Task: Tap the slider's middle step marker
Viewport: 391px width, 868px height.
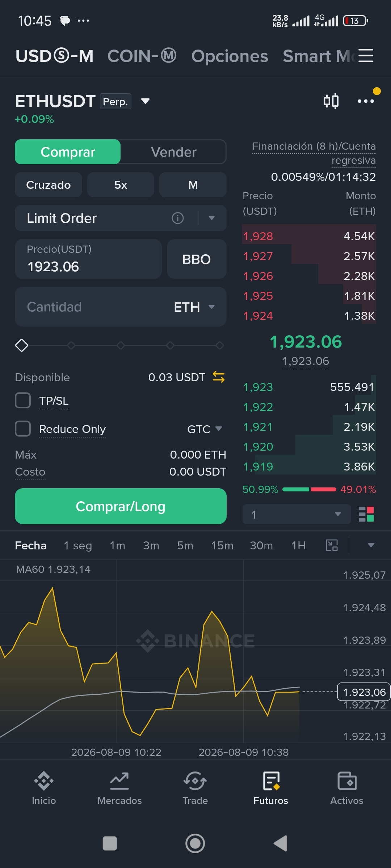Action: click(121, 345)
